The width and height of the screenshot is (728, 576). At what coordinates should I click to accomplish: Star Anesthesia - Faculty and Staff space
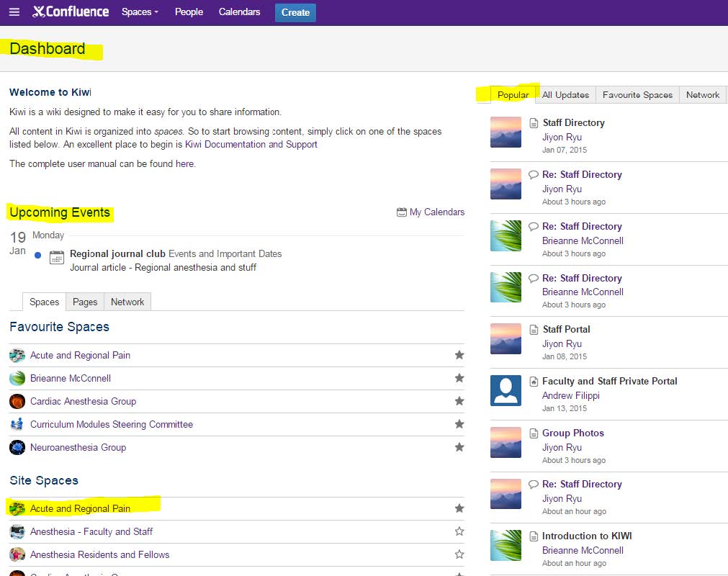coord(459,531)
